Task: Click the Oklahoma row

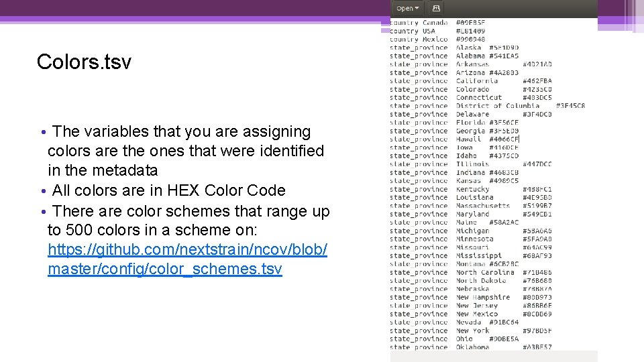Action: click(471, 347)
